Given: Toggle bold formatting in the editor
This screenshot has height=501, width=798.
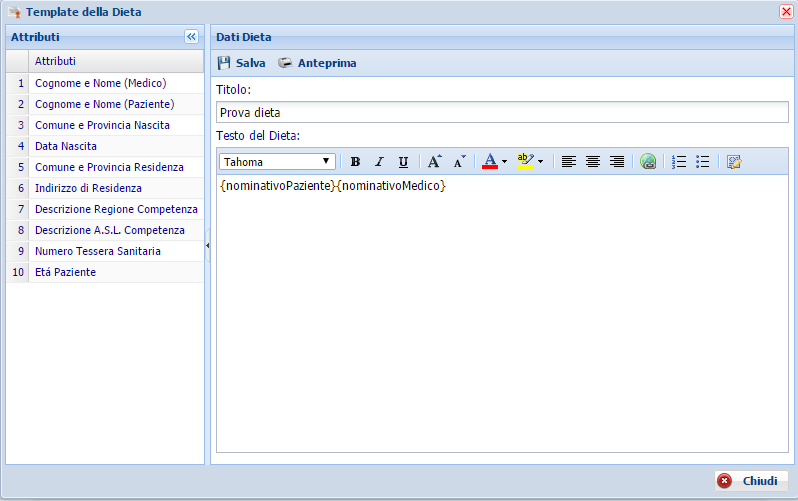Looking at the screenshot, I should 355,162.
